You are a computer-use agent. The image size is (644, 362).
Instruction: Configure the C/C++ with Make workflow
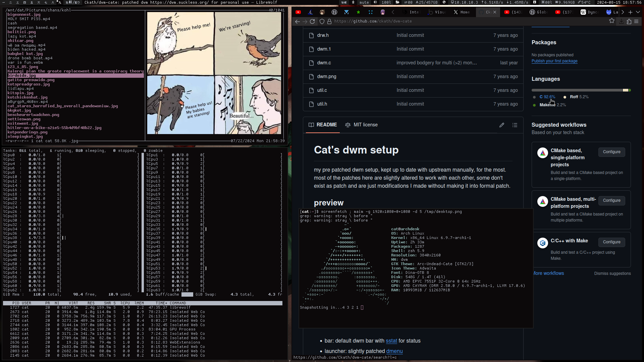pos(611,242)
